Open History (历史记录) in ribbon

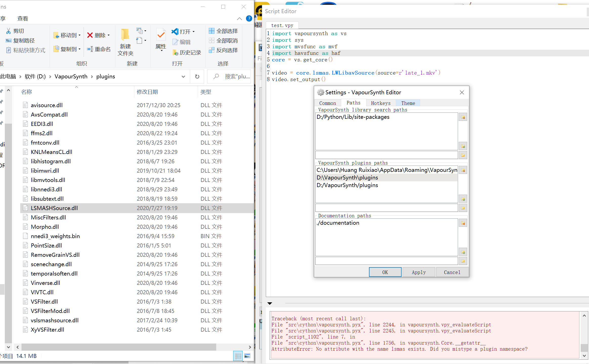coord(187,52)
